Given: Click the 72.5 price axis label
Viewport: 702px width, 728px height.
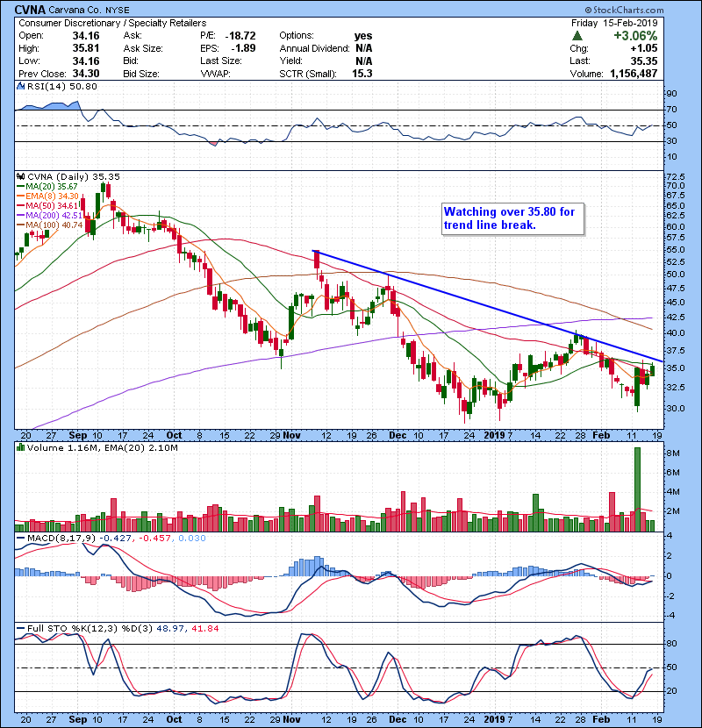Looking at the screenshot, I should (x=676, y=177).
